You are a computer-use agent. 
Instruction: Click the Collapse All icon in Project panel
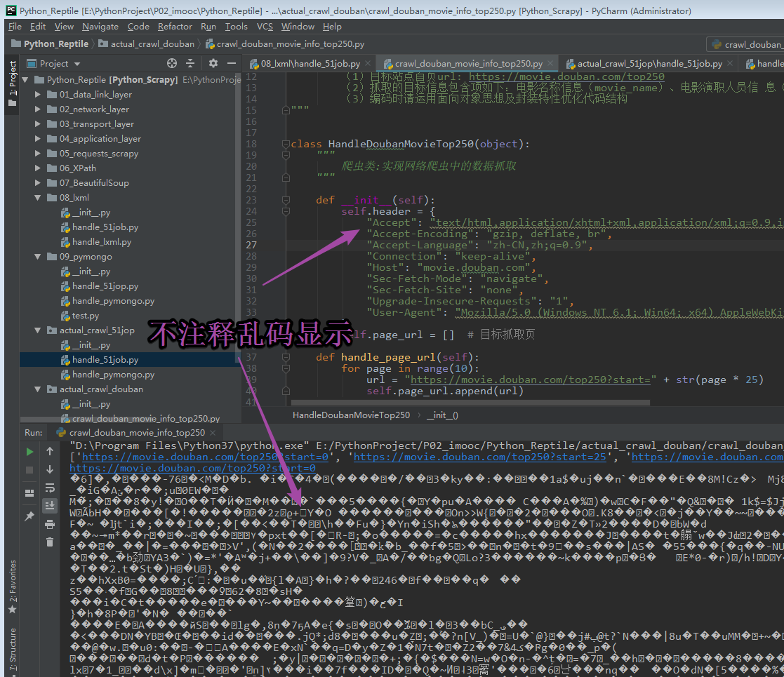tap(190, 63)
